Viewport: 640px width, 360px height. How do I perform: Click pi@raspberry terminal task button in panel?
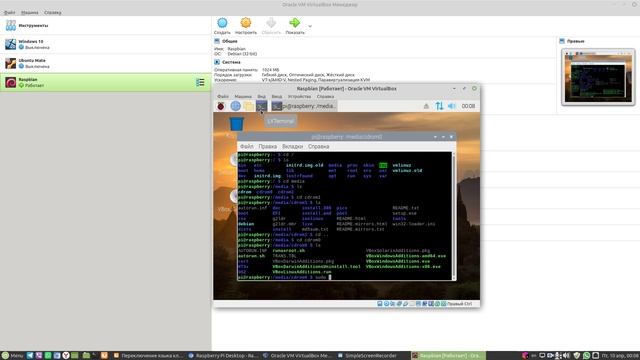[304, 106]
